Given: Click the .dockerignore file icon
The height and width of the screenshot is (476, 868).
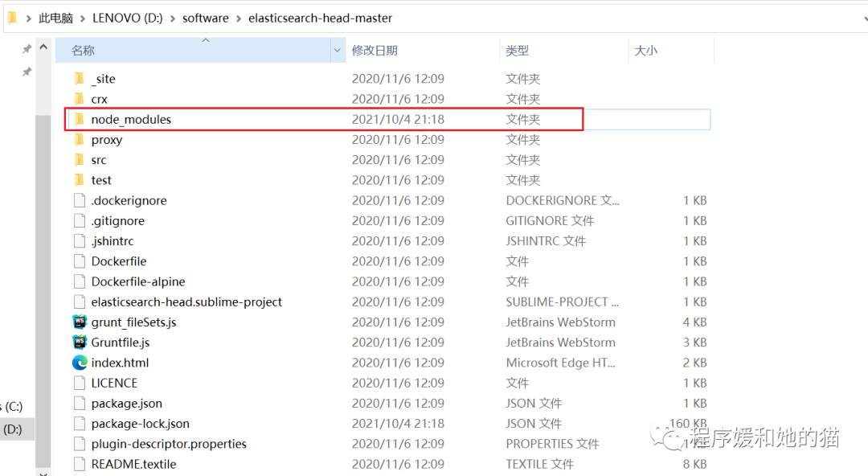Looking at the screenshot, I should [80, 200].
